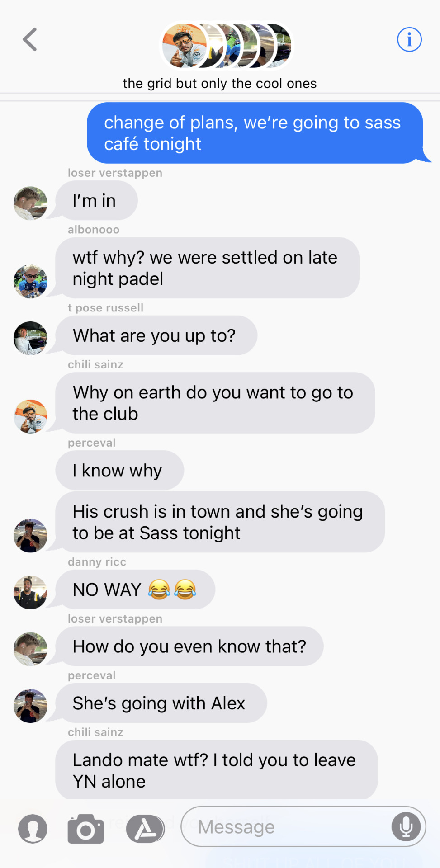Open the conversation info icon
Viewport: 440px width, 868px height.
coord(409,40)
